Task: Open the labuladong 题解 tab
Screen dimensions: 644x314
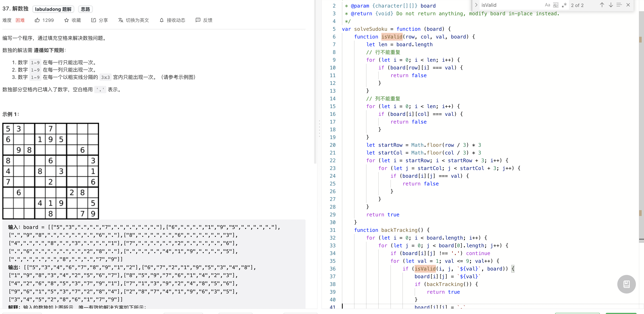Action: pos(53,9)
